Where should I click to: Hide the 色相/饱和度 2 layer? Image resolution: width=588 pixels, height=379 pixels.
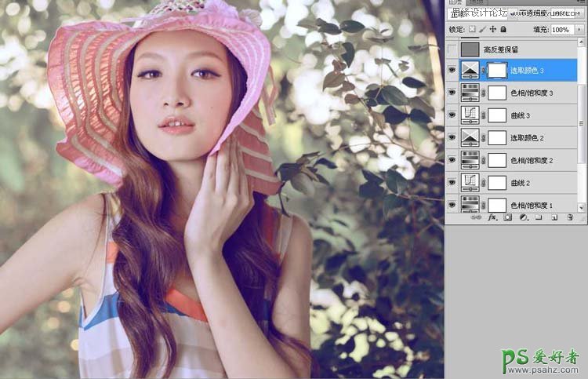point(452,160)
